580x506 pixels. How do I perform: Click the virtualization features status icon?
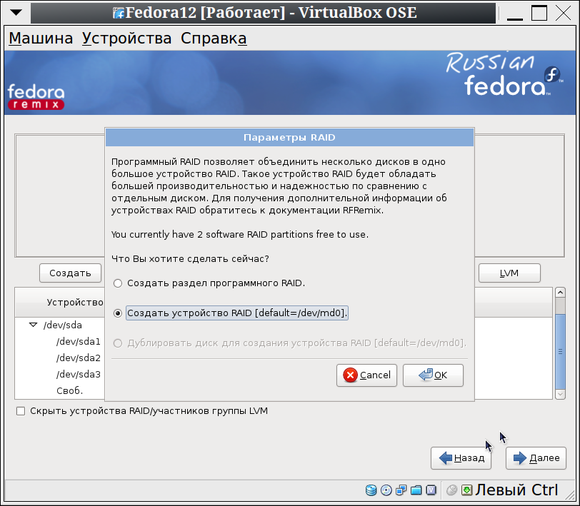click(x=431, y=490)
